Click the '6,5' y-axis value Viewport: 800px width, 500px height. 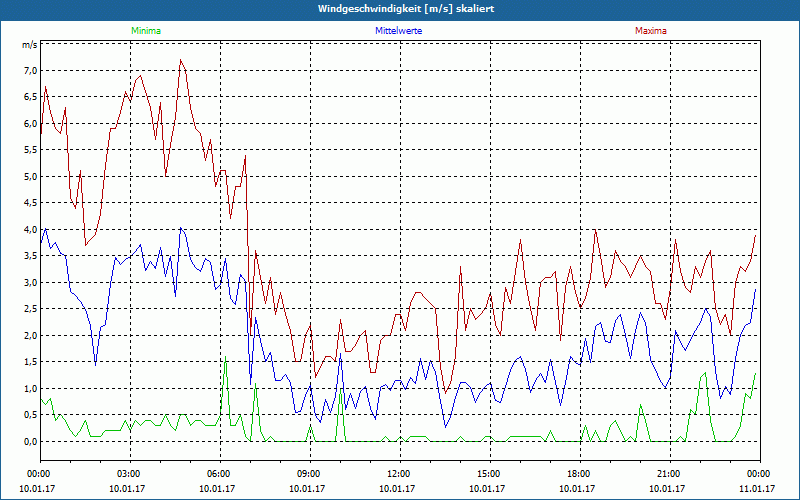coord(31,97)
